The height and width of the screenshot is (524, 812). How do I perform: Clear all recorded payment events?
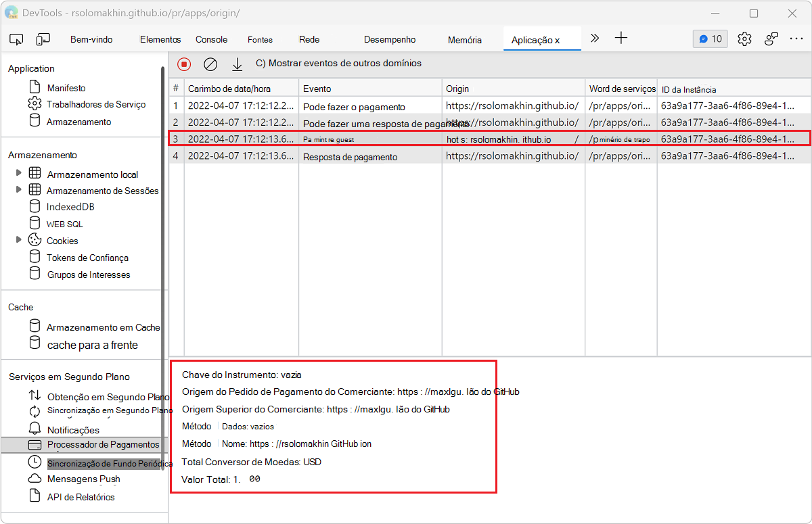point(210,64)
